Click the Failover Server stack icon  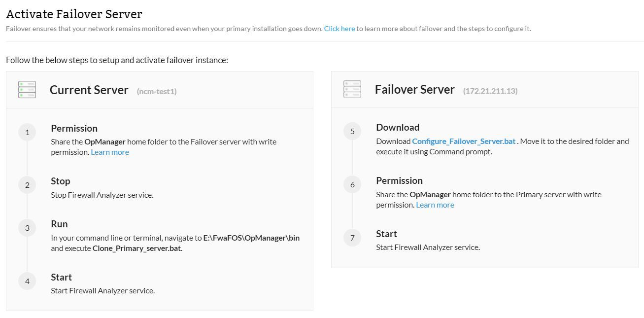(x=352, y=89)
